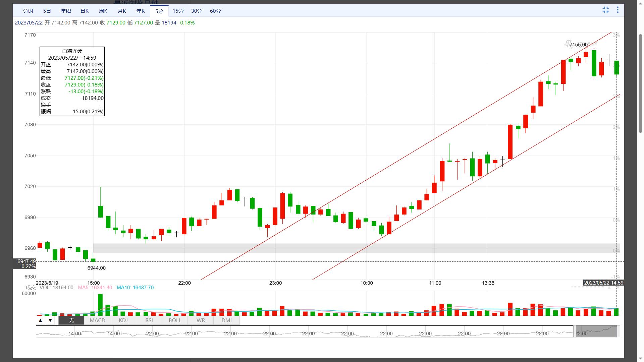Select the 无 (no indicator) button
The image size is (644, 362).
pos(71,320)
